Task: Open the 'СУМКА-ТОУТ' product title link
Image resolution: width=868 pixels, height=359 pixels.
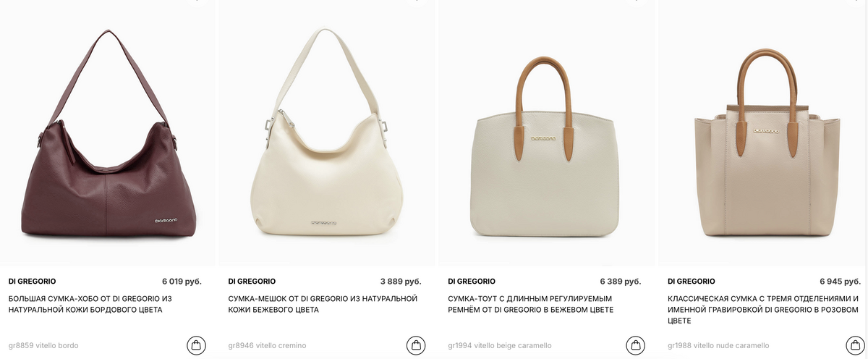Action: [531, 304]
